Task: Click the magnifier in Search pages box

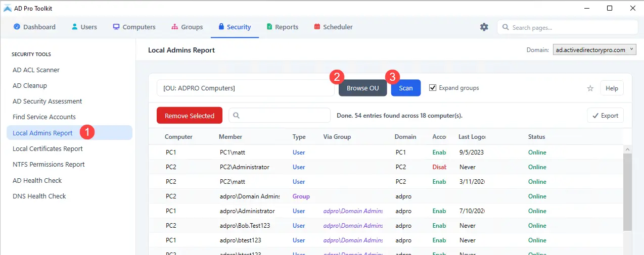Action: pyautogui.click(x=505, y=27)
